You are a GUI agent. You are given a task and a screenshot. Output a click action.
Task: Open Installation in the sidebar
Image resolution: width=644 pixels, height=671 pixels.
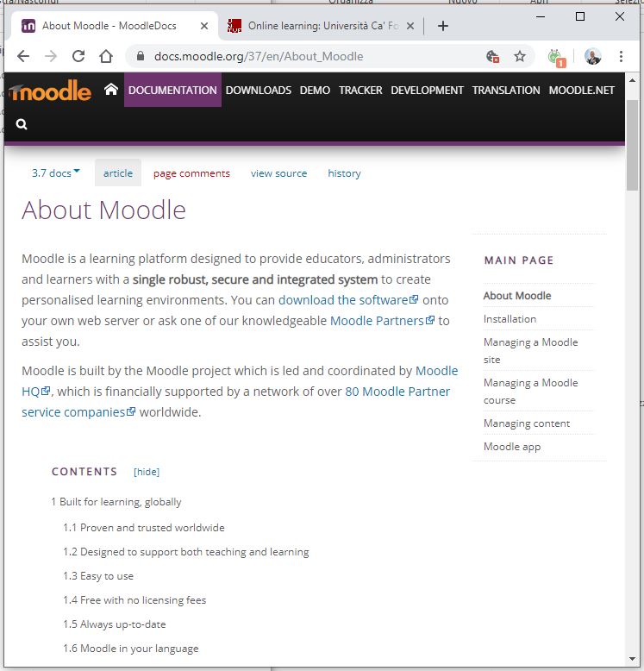pyautogui.click(x=510, y=319)
